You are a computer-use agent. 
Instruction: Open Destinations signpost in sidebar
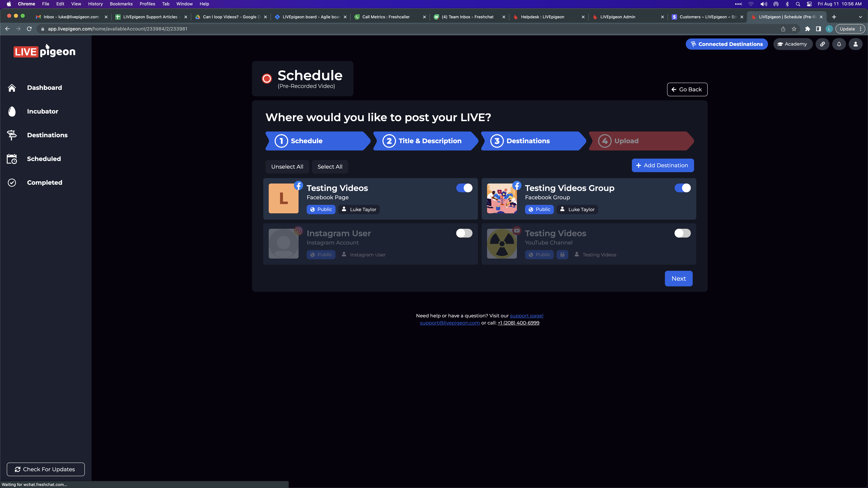point(12,135)
